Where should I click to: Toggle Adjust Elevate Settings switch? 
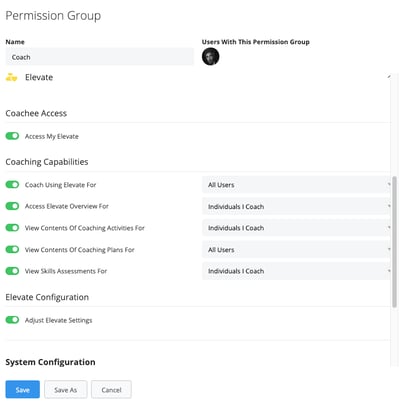tap(12, 320)
